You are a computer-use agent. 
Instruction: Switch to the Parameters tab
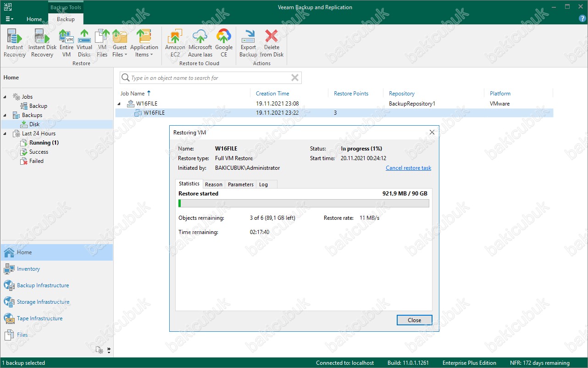240,184
